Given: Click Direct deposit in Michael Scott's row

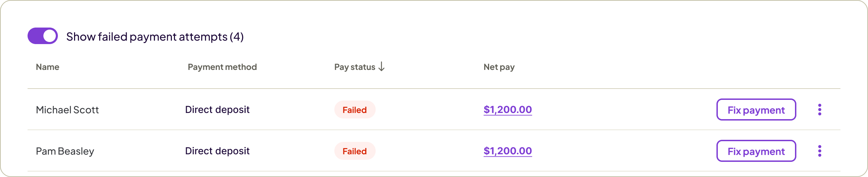Looking at the screenshot, I should tap(217, 110).
